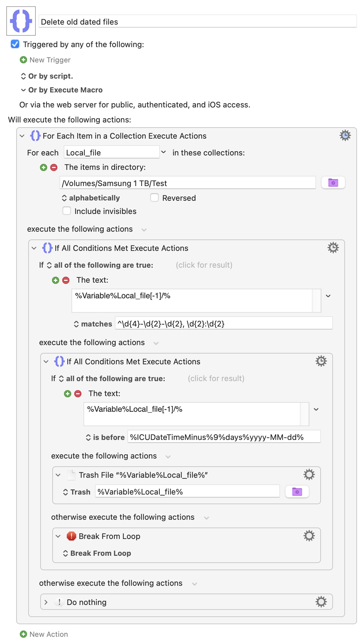Open gear menu for Do nothing action
363x644 pixels.
click(321, 602)
